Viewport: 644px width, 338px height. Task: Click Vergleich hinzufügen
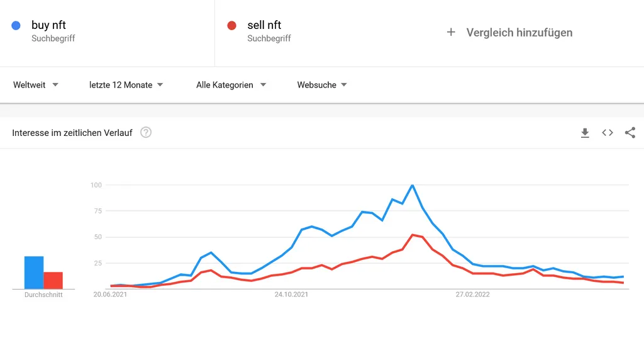(519, 32)
